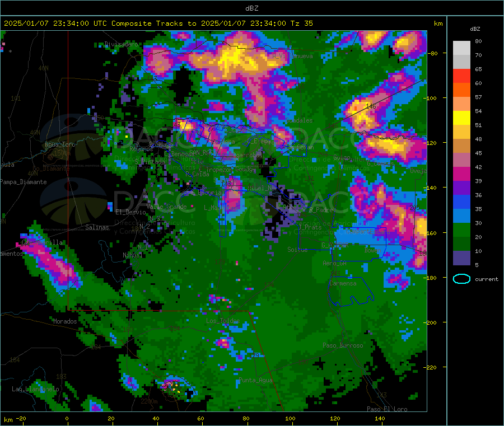
Task: Click the 'Laq.Llancanelo' lake label
Action: (35, 389)
